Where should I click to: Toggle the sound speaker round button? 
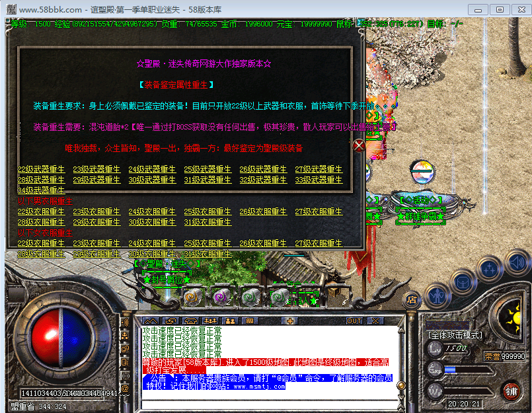517,262
